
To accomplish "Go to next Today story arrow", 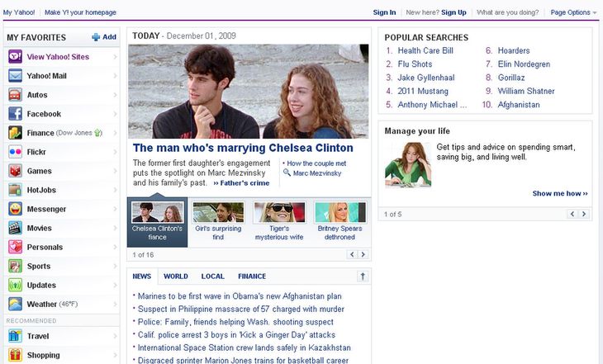I will [363, 254].
